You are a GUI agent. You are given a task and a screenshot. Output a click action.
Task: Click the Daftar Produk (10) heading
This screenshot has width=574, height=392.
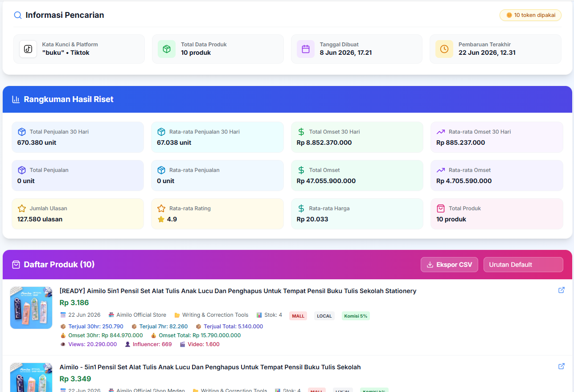coord(59,265)
